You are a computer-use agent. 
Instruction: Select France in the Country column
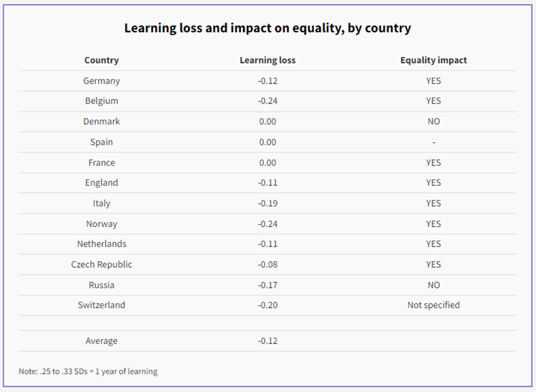(x=101, y=163)
